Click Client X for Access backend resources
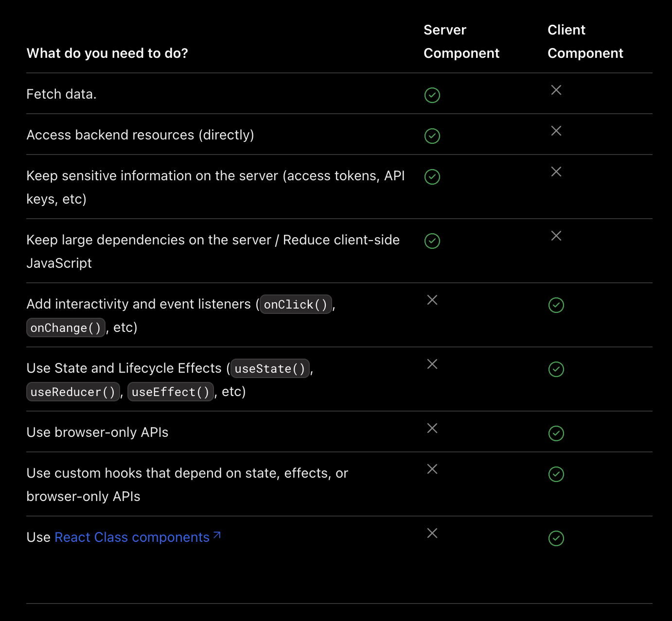This screenshot has width=672, height=621. [x=556, y=131]
